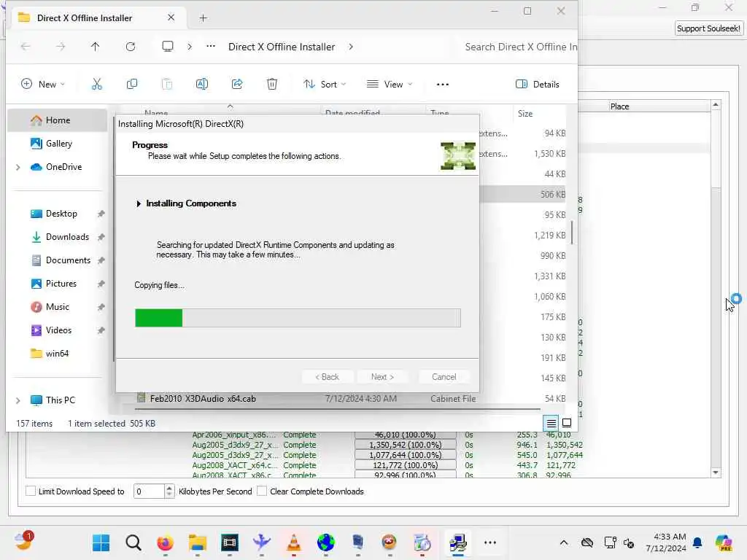The height and width of the screenshot is (560, 747).
Task: Click Back in the DirectX installer
Action: point(328,377)
